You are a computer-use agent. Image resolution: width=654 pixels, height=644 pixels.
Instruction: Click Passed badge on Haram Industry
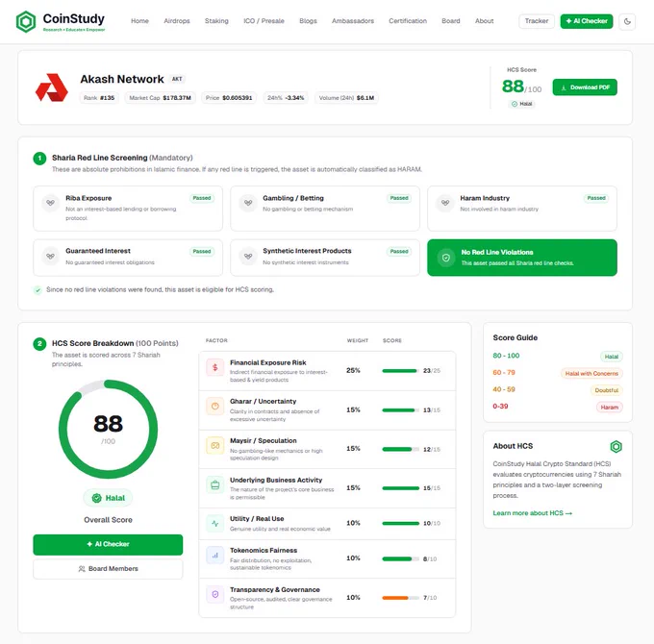pyautogui.click(x=596, y=198)
